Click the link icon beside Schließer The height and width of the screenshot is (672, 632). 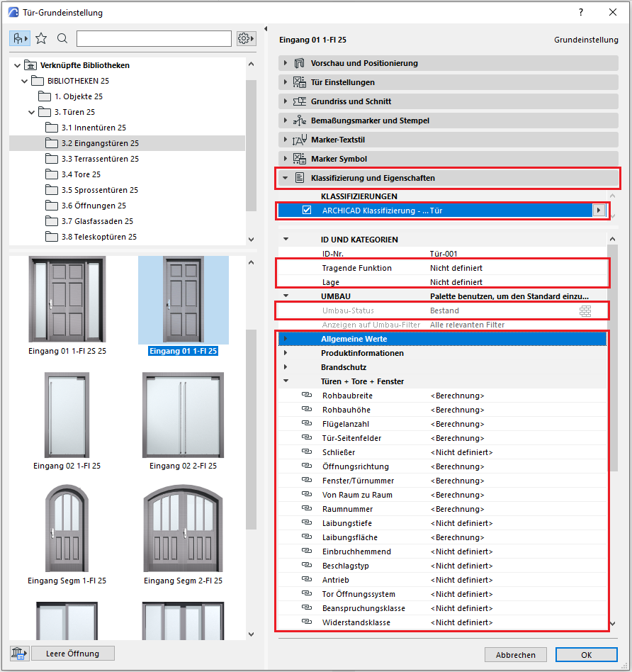tap(306, 452)
